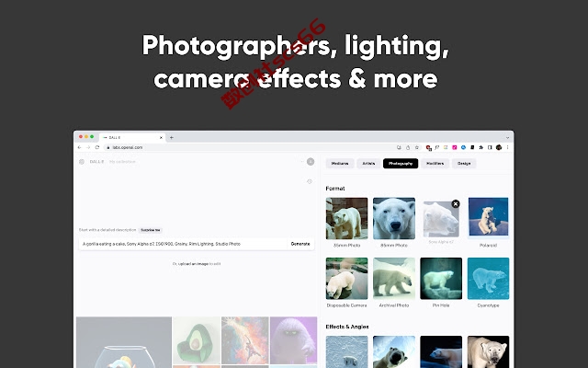Open the purple furry monster gallery image
The image size is (588, 368).
(x=293, y=340)
